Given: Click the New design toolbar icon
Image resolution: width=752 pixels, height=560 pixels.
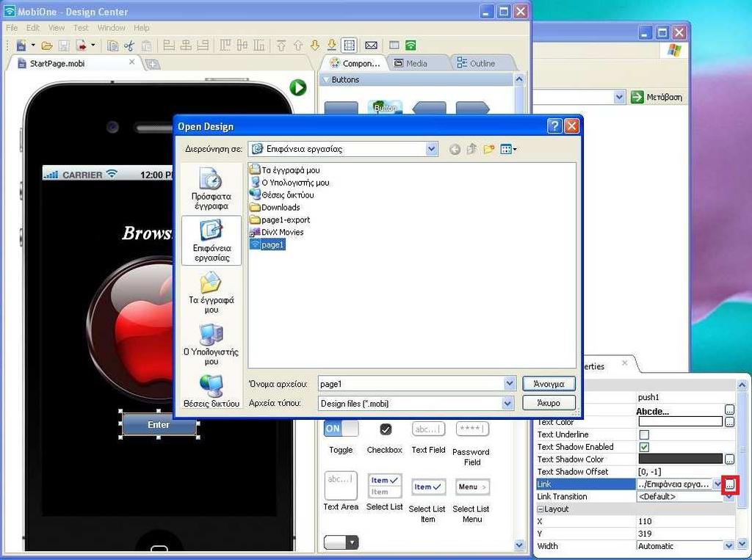Looking at the screenshot, I should coord(21,46).
